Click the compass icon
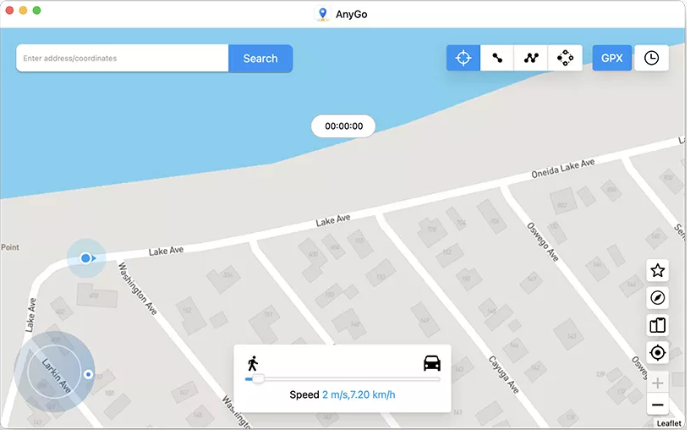This screenshot has height=430, width=687. point(657,298)
